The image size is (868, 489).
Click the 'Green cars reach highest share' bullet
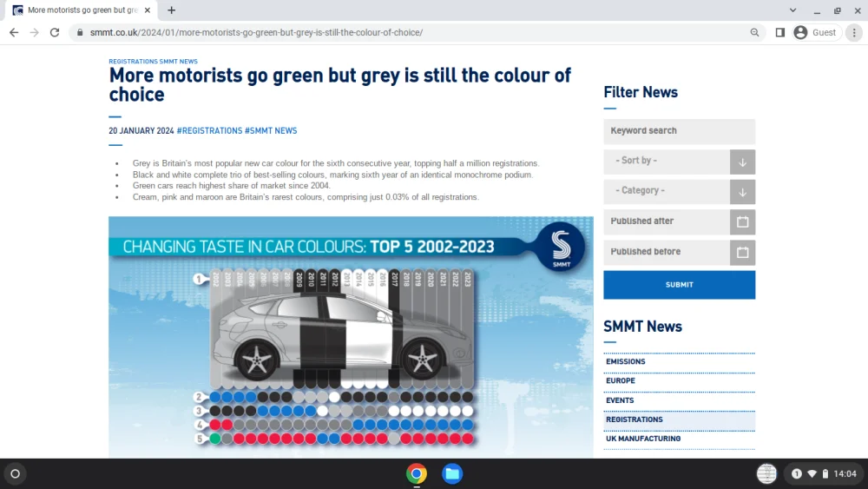[x=232, y=186]
